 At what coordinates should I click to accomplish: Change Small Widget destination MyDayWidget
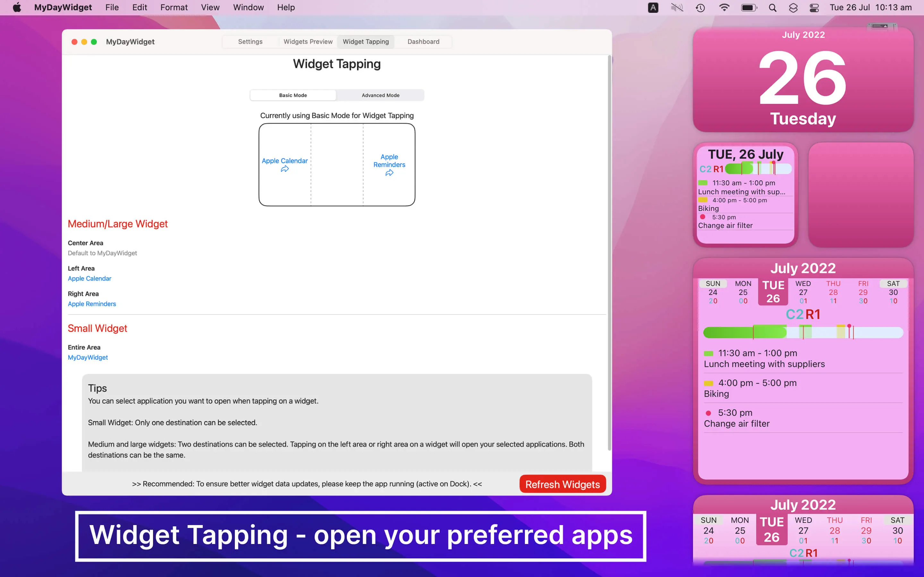coord(88,357)
